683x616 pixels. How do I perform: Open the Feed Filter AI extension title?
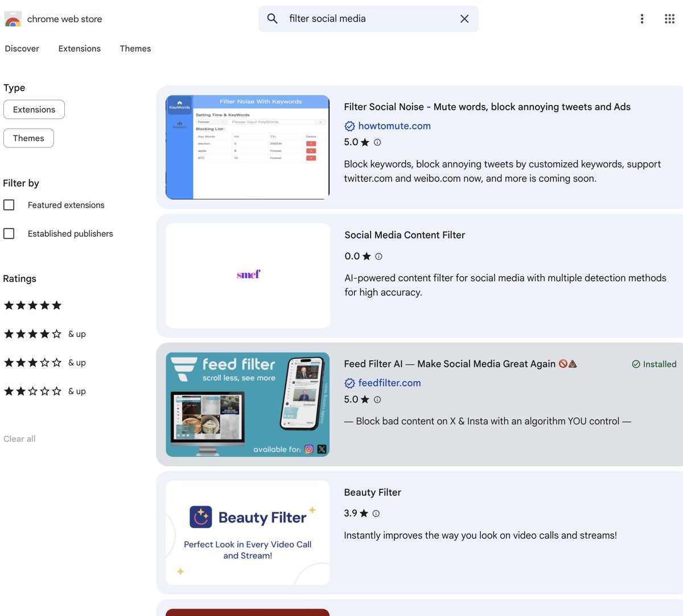pyautogui.click(x=460, y=364)
